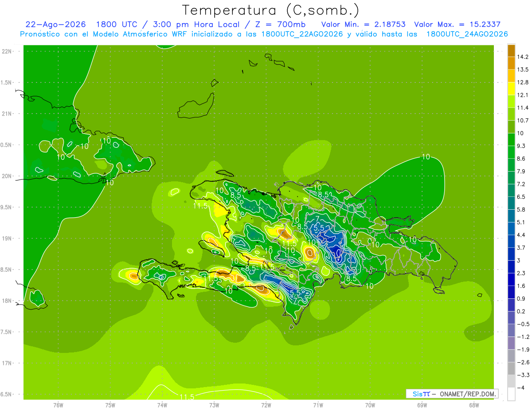Click the 1.5N latitude axis label

(6, 82)
